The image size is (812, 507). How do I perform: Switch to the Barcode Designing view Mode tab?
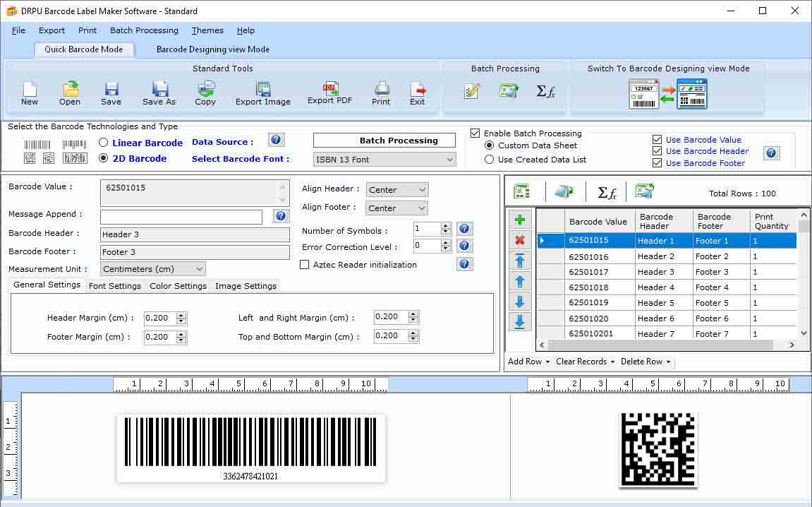[211, 49]
